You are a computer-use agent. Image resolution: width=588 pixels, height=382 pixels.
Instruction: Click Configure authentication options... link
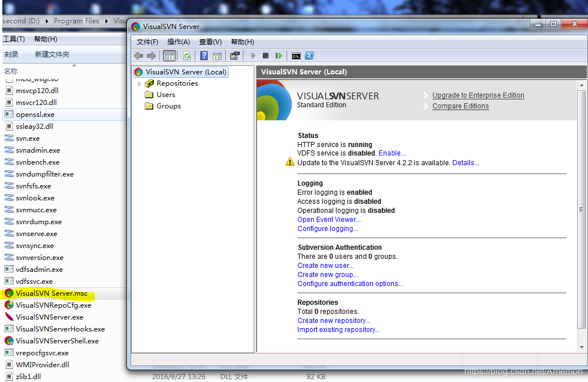coord(350,284)
